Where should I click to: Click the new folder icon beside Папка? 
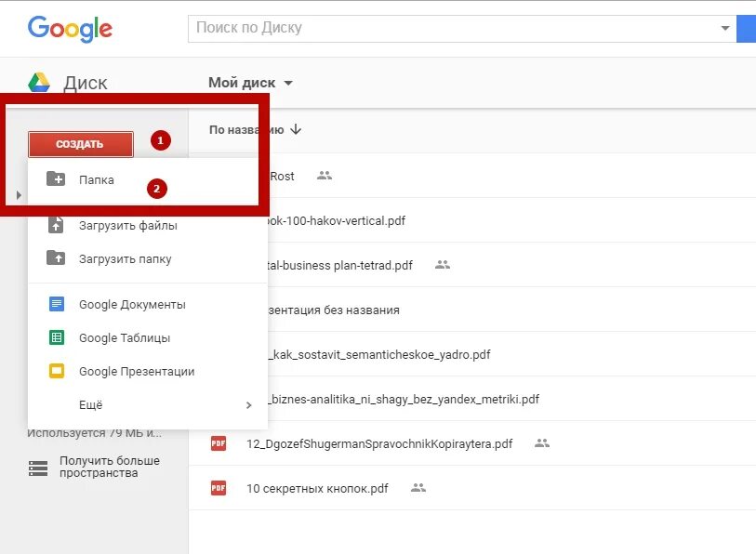(x=56, y=178)
